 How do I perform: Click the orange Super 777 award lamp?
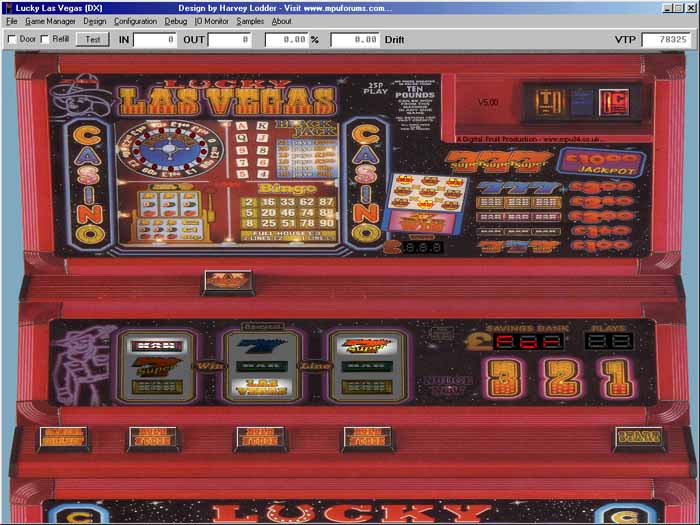click(x=499, y=162)
